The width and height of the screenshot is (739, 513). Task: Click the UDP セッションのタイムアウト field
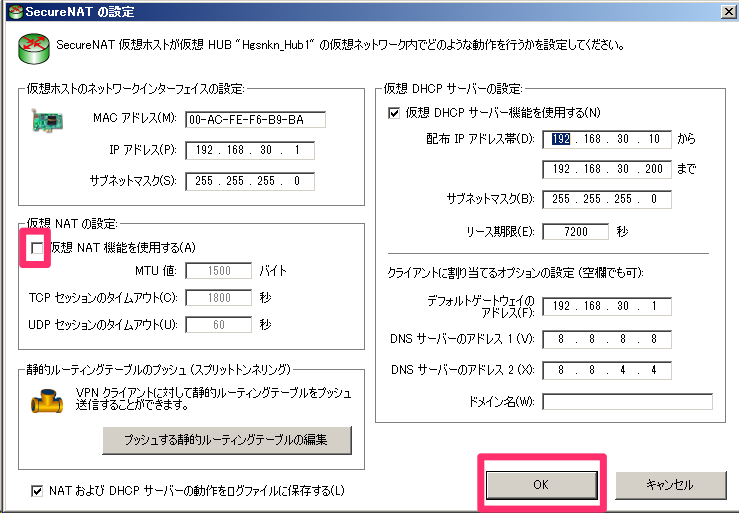[x=219, y=325]
